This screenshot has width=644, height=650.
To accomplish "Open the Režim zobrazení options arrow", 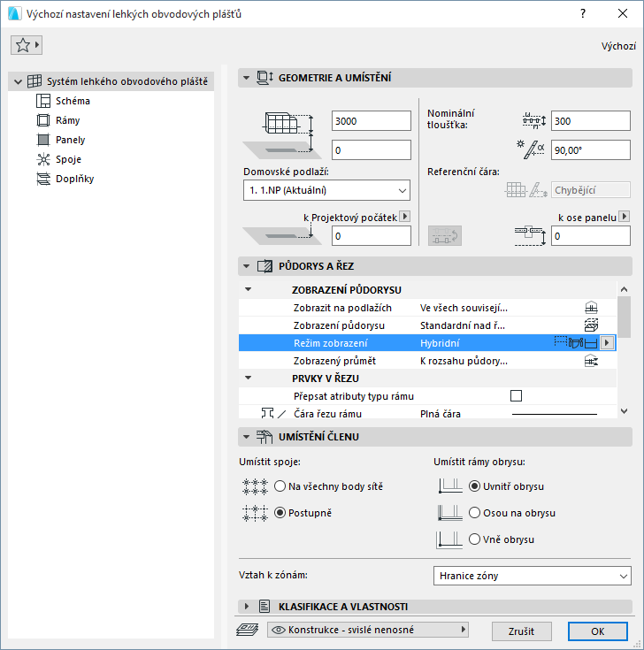I will pyautogui.click(x=607, y=343).
